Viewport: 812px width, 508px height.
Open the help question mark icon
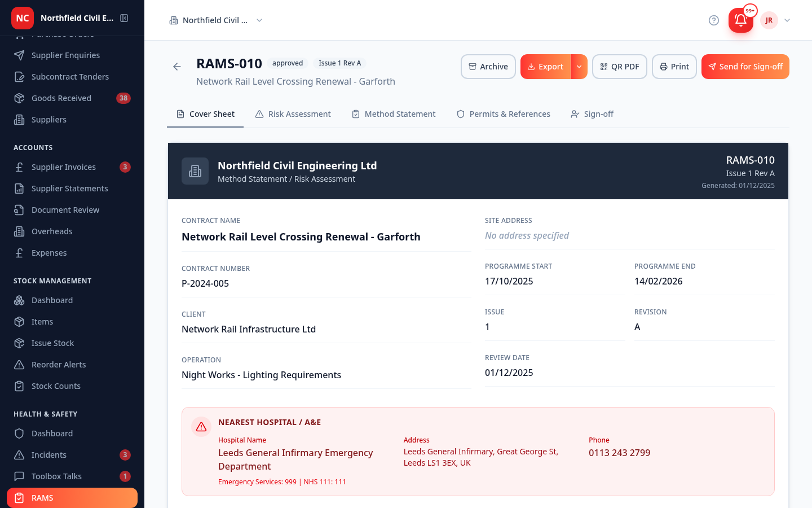(x=714, y=20)
